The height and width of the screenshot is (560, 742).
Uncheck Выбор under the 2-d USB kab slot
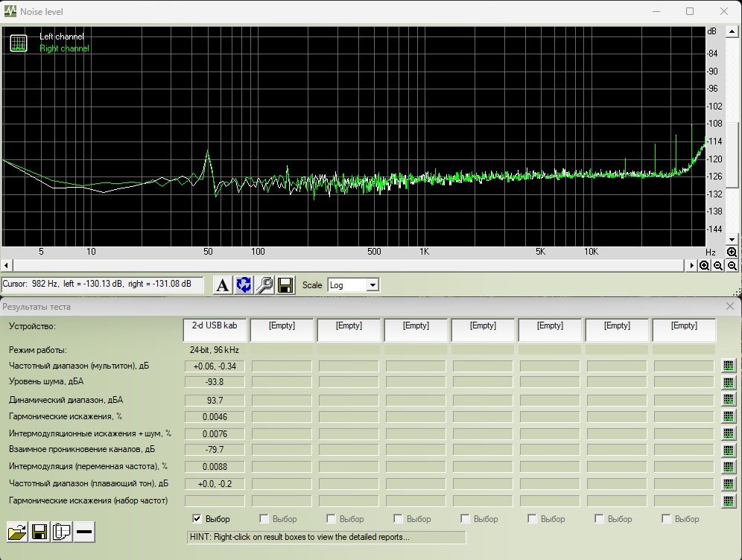click(197, 519)
